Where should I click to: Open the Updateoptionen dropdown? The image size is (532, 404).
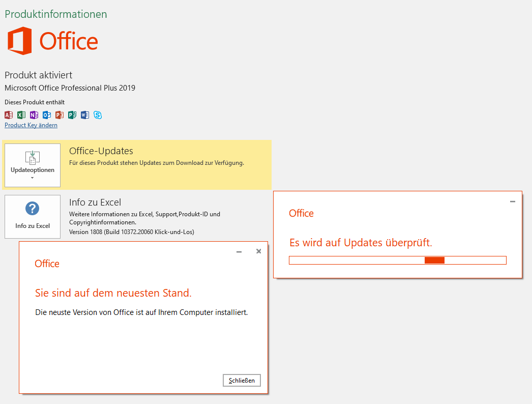[x=33, y=165]
